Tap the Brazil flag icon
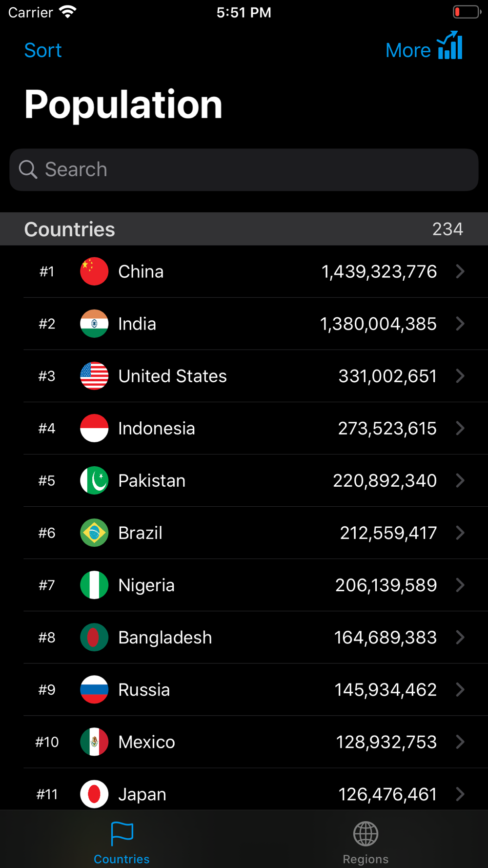 94,533
